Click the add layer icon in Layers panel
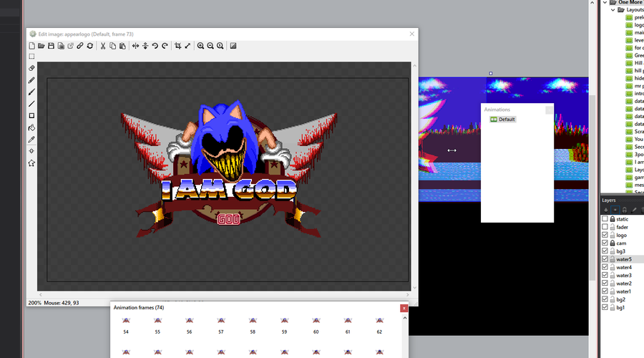644x358 pixels. point(606,210)
